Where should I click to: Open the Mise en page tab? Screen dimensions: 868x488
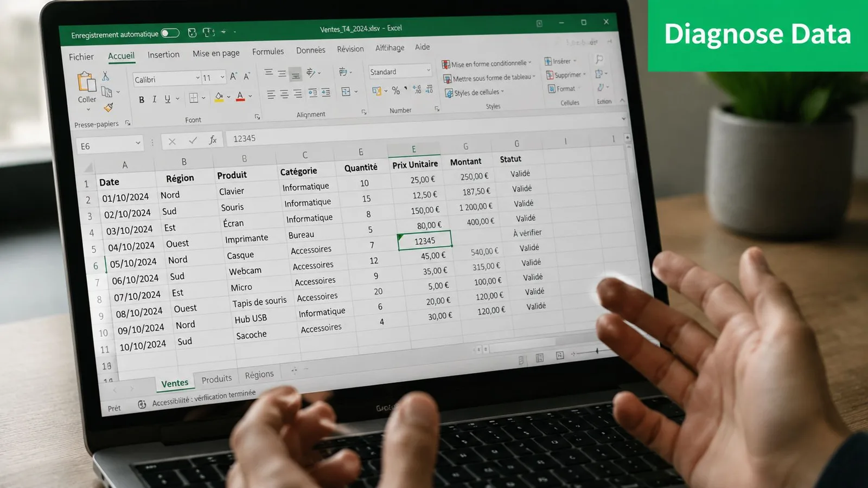216,53
